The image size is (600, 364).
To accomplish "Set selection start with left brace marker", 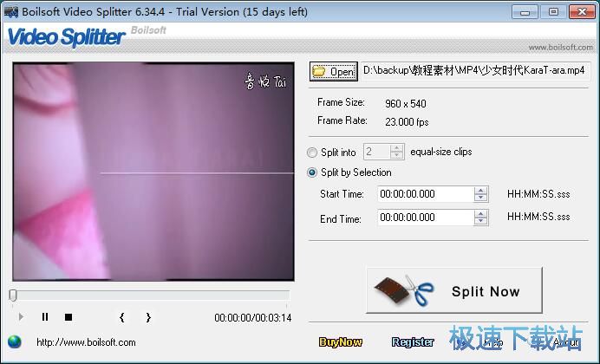I will (x=121, y=317).
